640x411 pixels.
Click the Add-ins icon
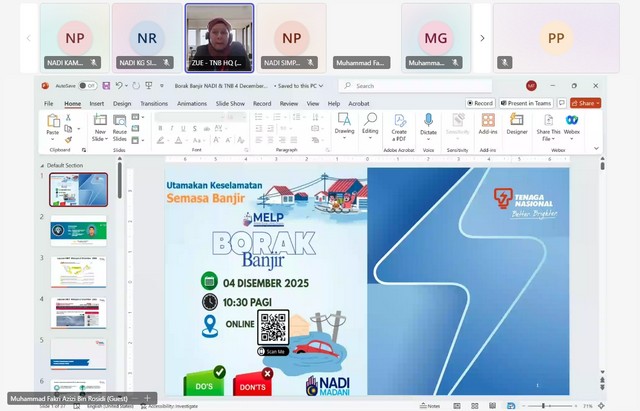pos(488,124)
